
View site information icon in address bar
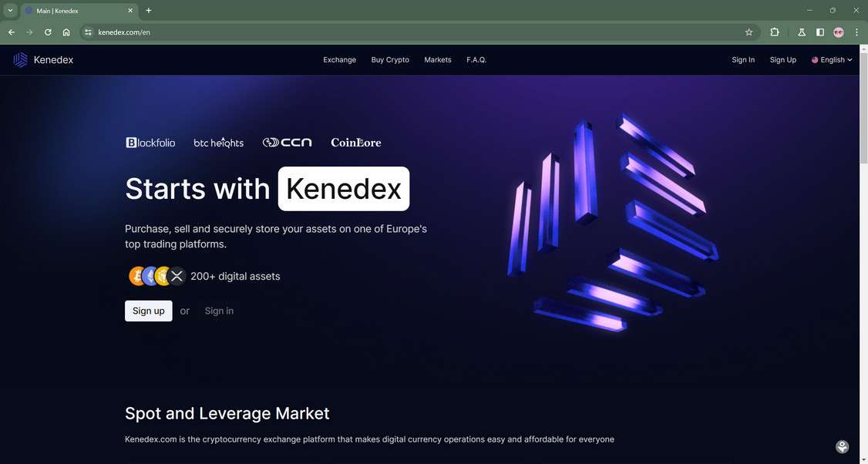[88, 32]
